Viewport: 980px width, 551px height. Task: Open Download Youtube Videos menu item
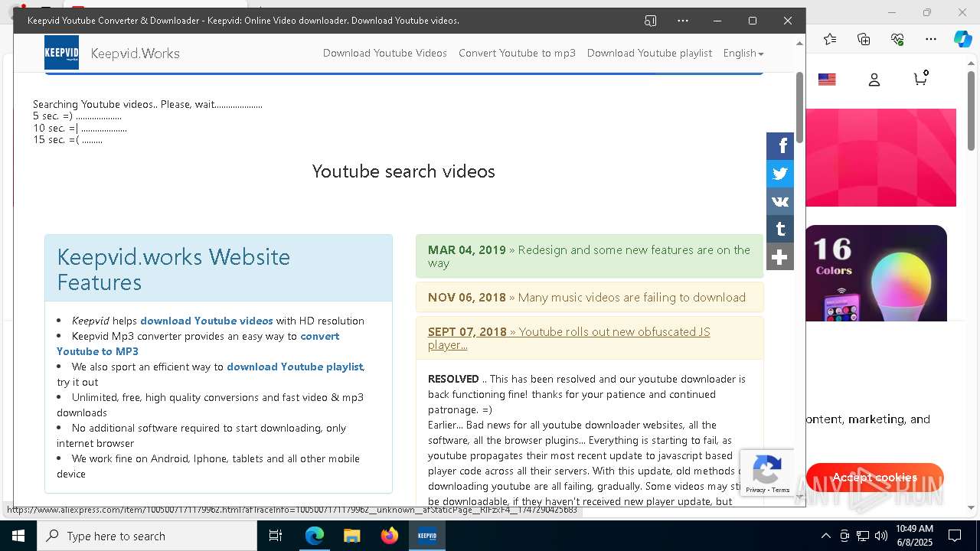[385, 53]
